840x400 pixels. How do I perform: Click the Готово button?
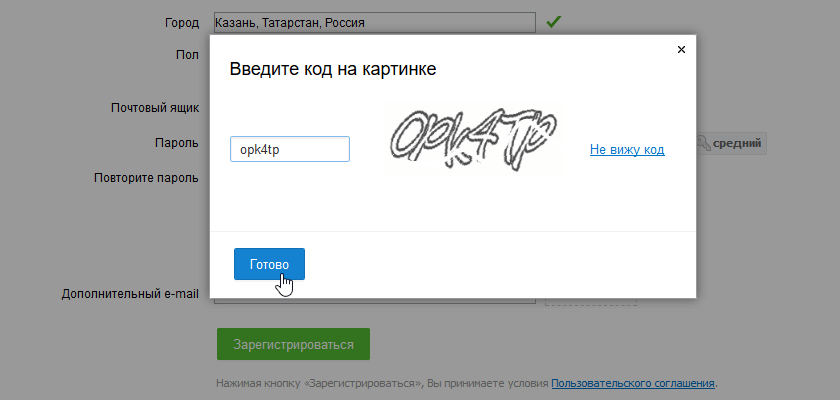(269, 264)
